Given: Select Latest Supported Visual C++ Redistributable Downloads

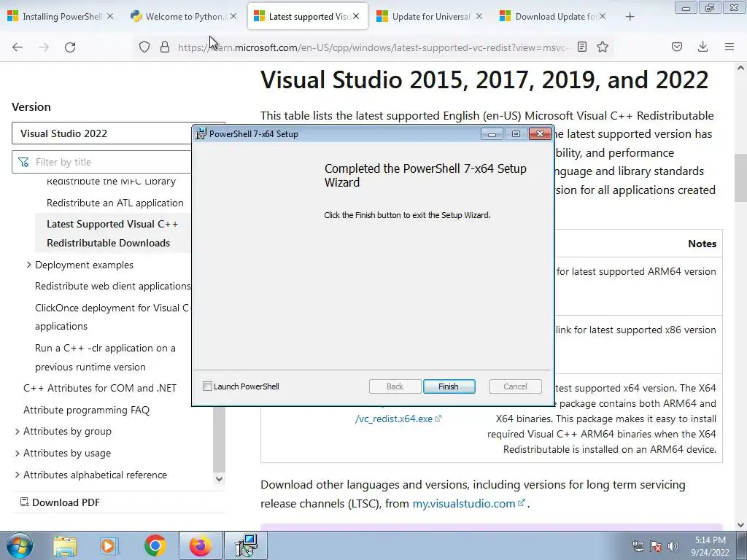Looking at the screenshot, I should 112,233.
